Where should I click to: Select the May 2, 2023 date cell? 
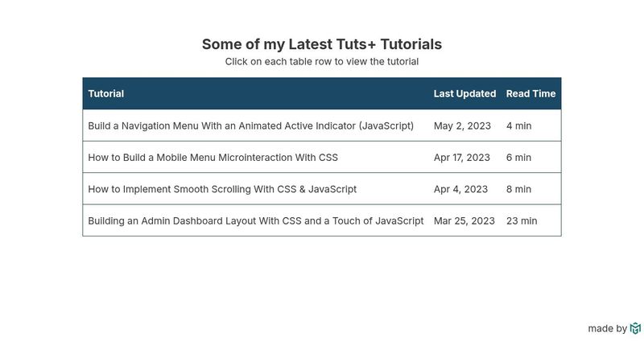462,125
